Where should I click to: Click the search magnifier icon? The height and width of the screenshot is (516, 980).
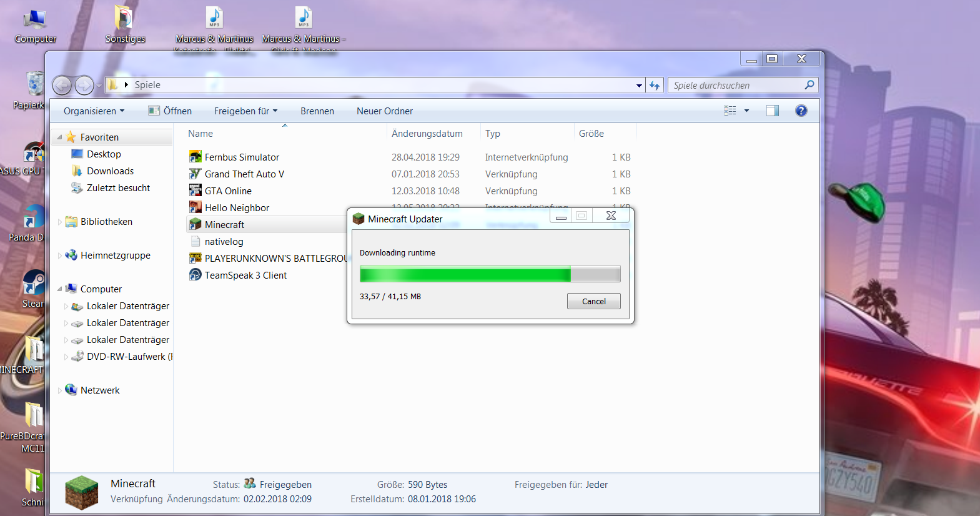[809, 85]
